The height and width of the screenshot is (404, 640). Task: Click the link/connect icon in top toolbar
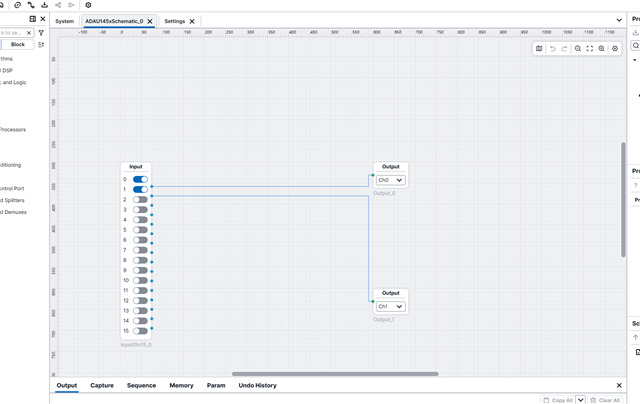coord(18,5)
